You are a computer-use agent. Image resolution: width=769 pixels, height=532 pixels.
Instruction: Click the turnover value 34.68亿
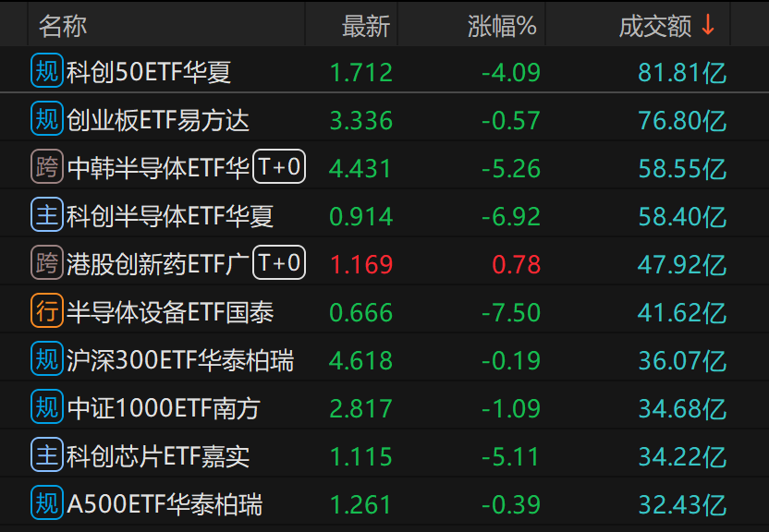tap(682, 408)
